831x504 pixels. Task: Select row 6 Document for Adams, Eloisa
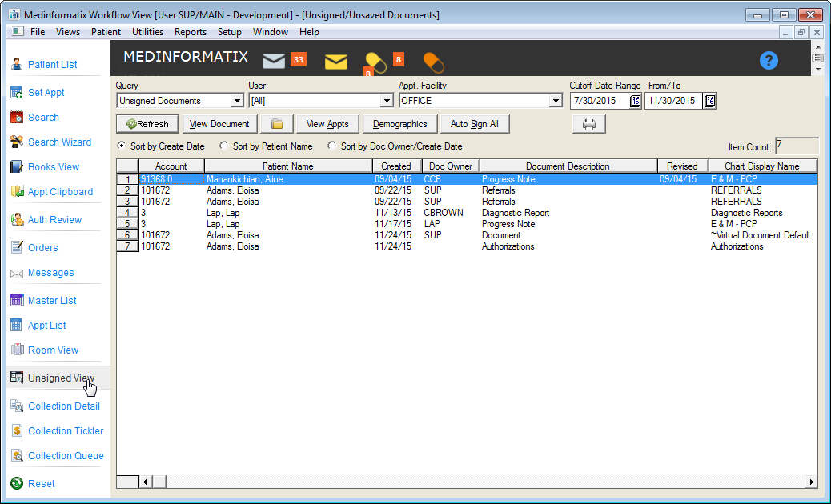click(x=467, y=235)
